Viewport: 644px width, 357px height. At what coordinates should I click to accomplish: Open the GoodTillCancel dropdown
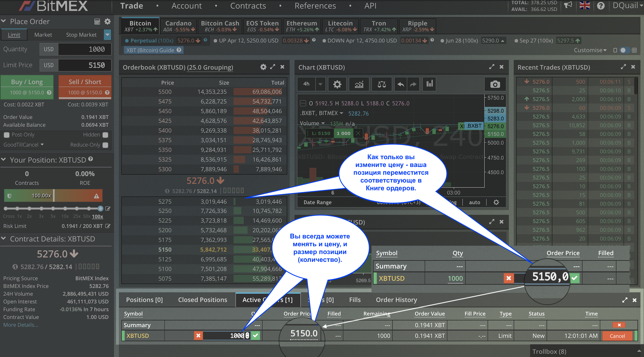pyautogui.click(x=24, y=145)
